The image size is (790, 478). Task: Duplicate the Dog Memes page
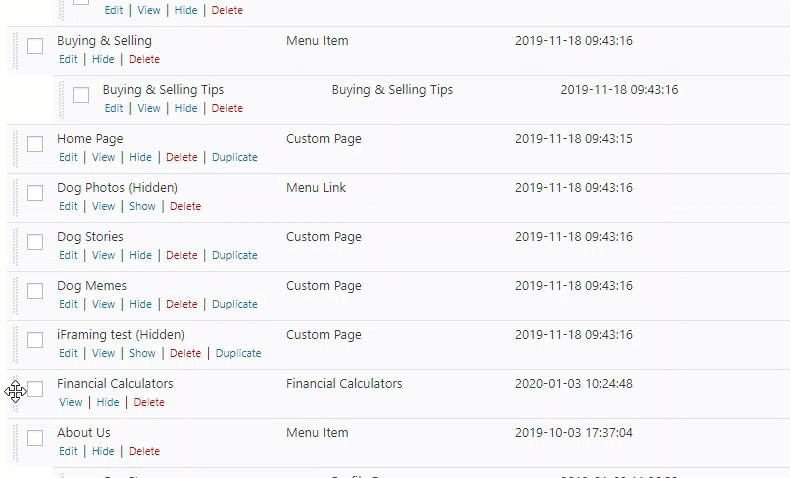[x=234, y=304]
